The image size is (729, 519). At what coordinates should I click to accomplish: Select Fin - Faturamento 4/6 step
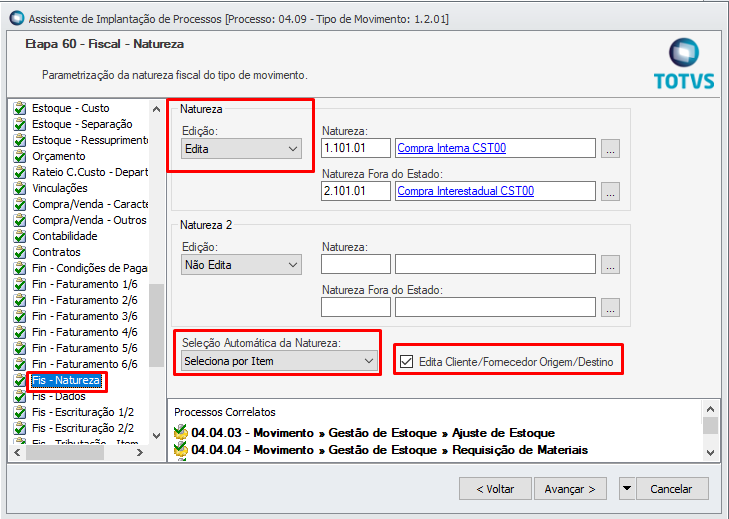pos(85,333)
